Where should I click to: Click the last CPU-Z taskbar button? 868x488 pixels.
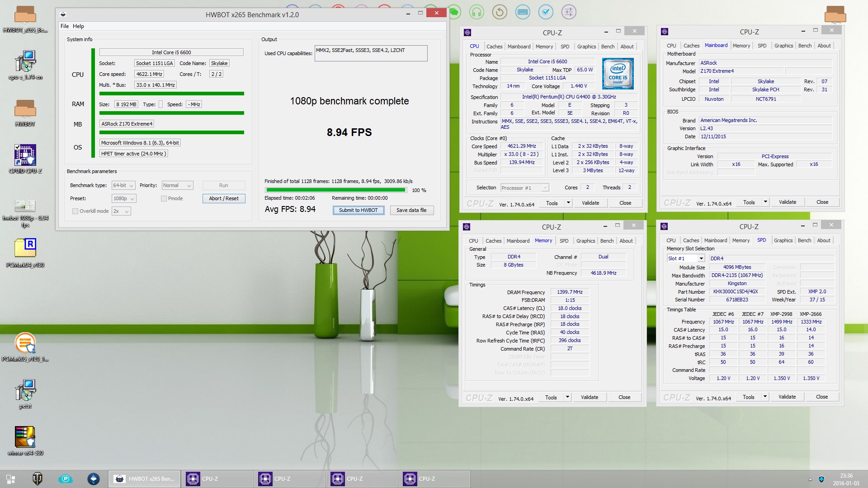tap(434, 479)
